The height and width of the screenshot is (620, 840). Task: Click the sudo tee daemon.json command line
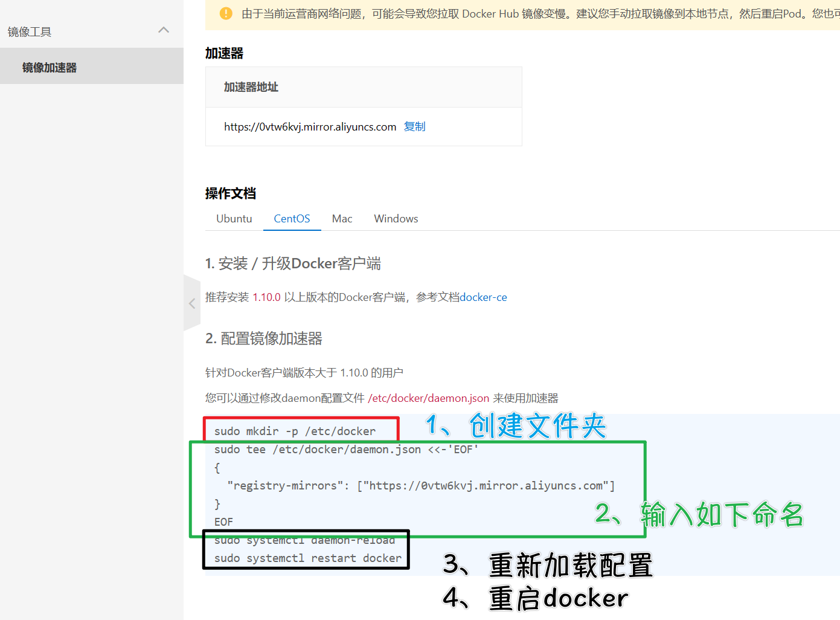[x=346, y=450]
